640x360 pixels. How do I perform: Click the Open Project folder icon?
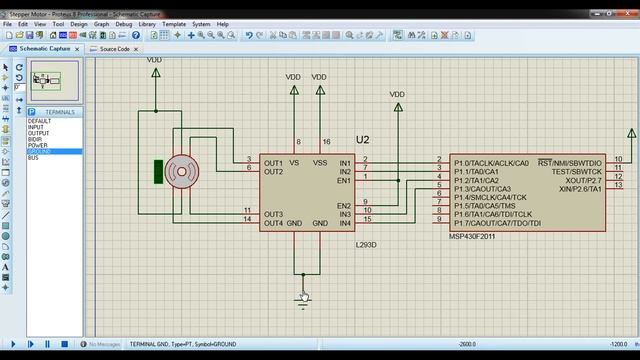[19, 36]
